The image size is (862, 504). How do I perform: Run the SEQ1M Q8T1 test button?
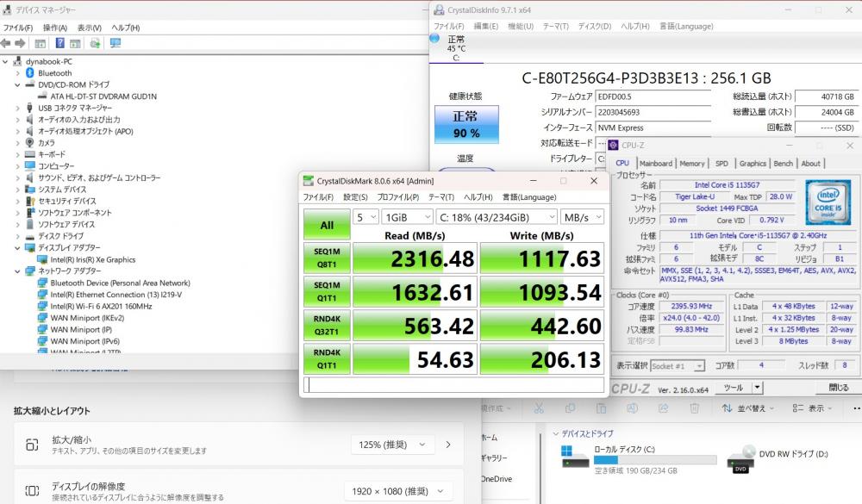[x=327, y=258]
